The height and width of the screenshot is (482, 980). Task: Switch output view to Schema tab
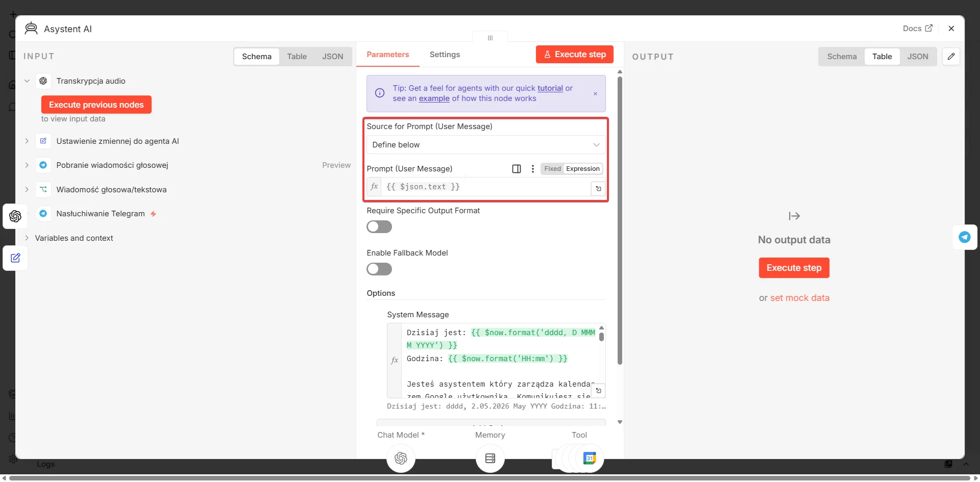click(x=842, y=57)
